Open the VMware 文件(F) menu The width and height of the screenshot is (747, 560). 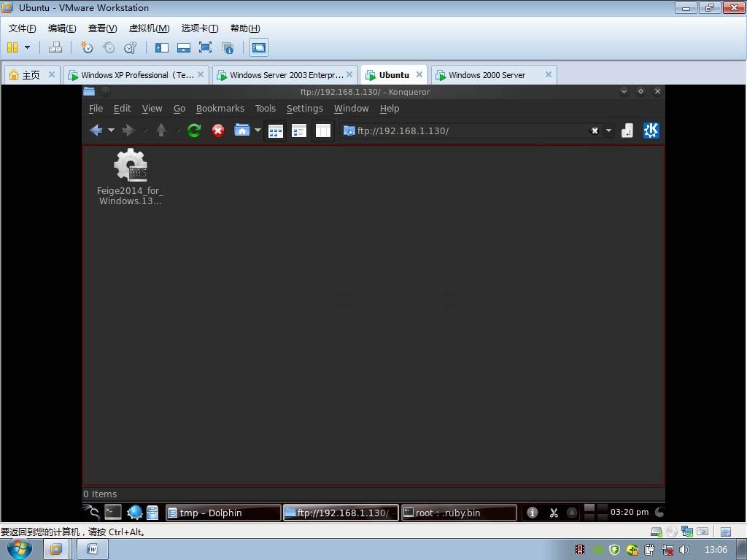(x=23, y=28)
